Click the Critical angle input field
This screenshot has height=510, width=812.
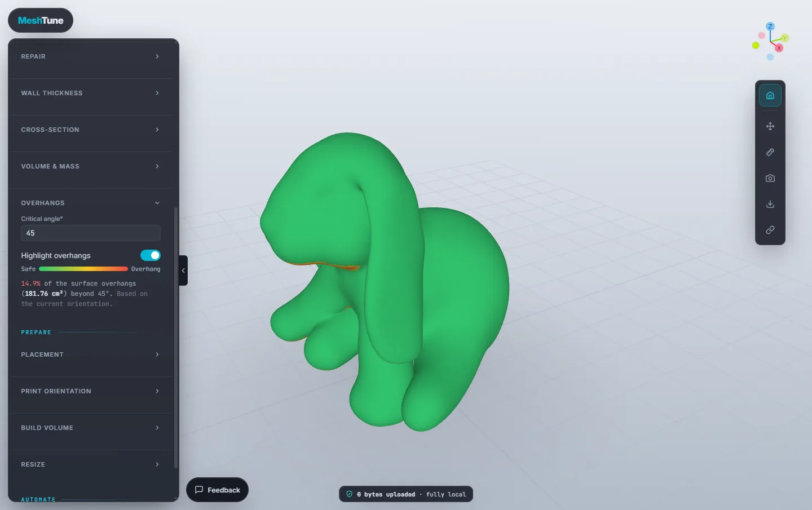pos(91,233)
